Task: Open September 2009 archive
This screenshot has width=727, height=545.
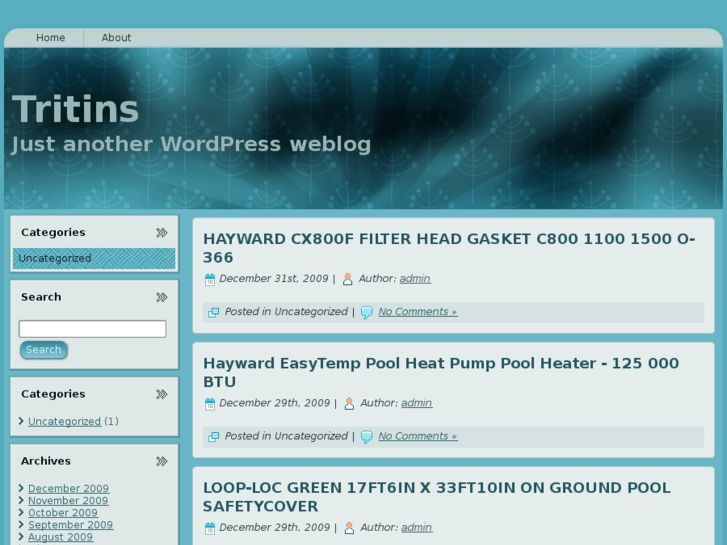Action: pos(70,525)
